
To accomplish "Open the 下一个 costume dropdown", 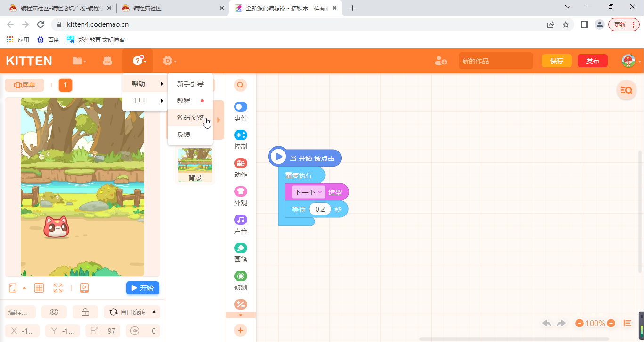I will coord(308,192).
